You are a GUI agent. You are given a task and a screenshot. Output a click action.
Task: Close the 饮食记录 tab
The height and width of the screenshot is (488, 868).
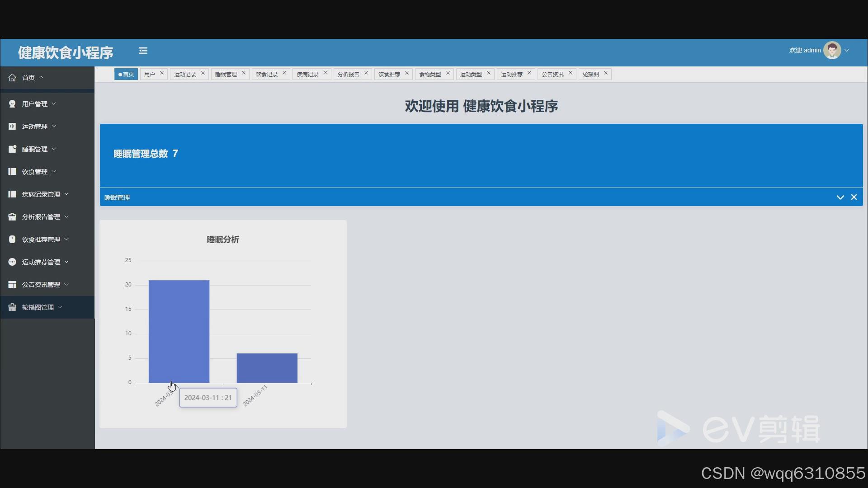[x=284, y=73]
